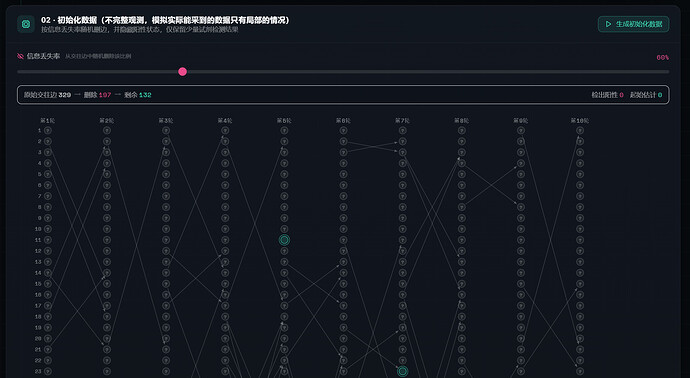Select row 17 node in 第2轮
Viewport: 690px width, 378px height.
coord(107,305)
